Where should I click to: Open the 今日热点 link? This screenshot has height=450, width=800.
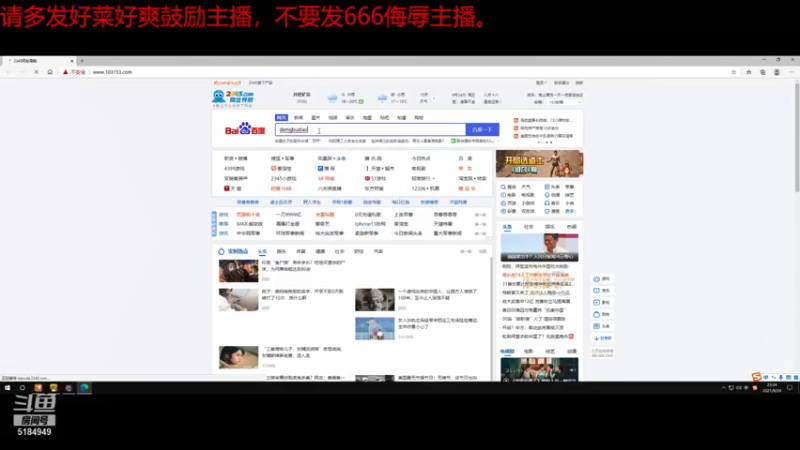[421, 159]
